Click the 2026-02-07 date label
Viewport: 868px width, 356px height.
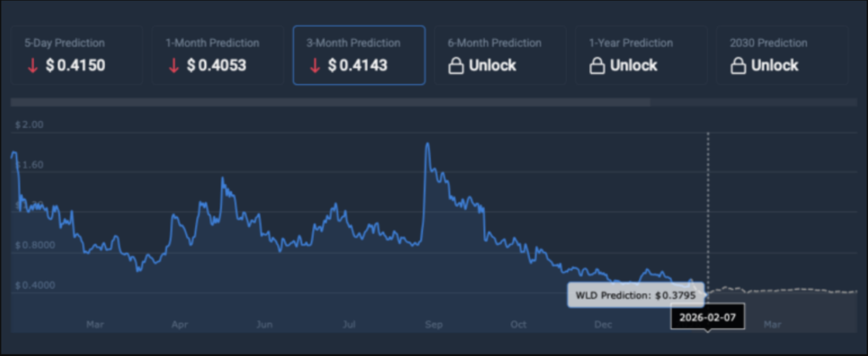click(708, 316)
